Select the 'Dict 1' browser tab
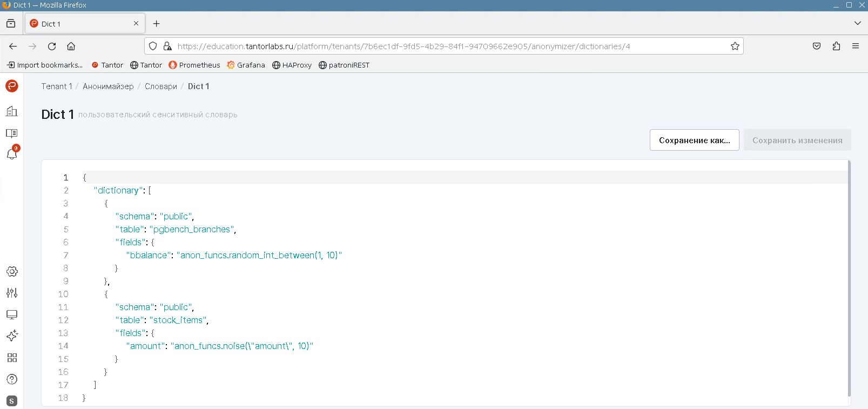This screenshot has height=409, width=868. point(81,24)
